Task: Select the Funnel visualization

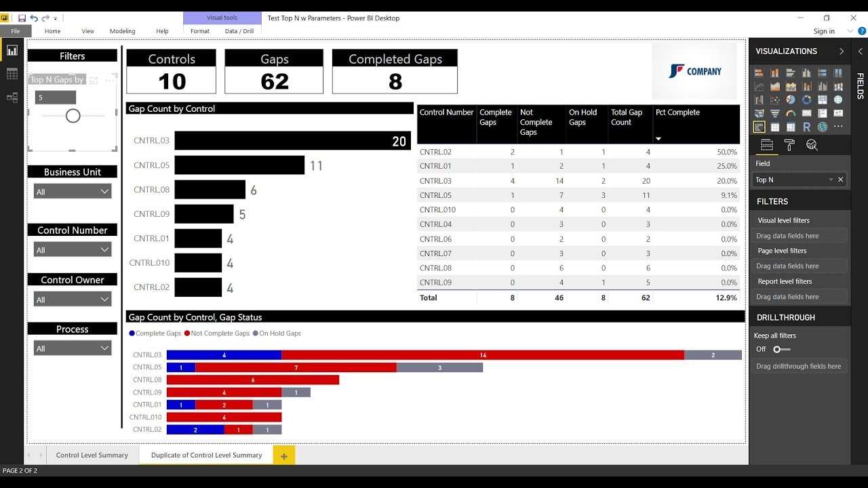Action: (775, 113)
